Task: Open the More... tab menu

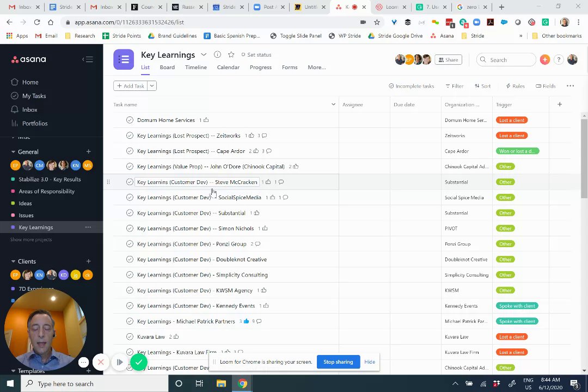Action: 317,67
